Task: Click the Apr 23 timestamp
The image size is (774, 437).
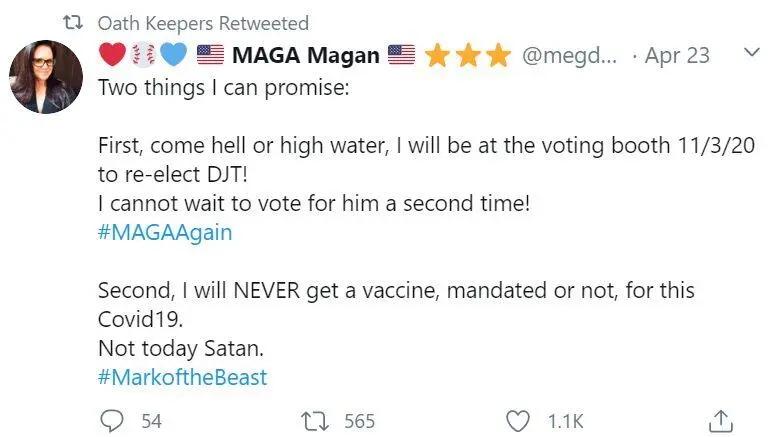Action: point(677,55)
